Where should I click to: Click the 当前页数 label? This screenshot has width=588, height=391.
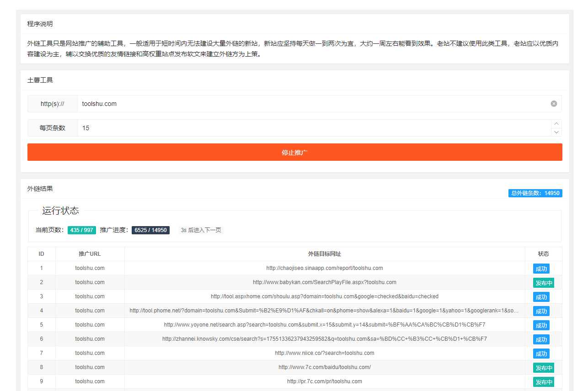[x=50, y=230]
